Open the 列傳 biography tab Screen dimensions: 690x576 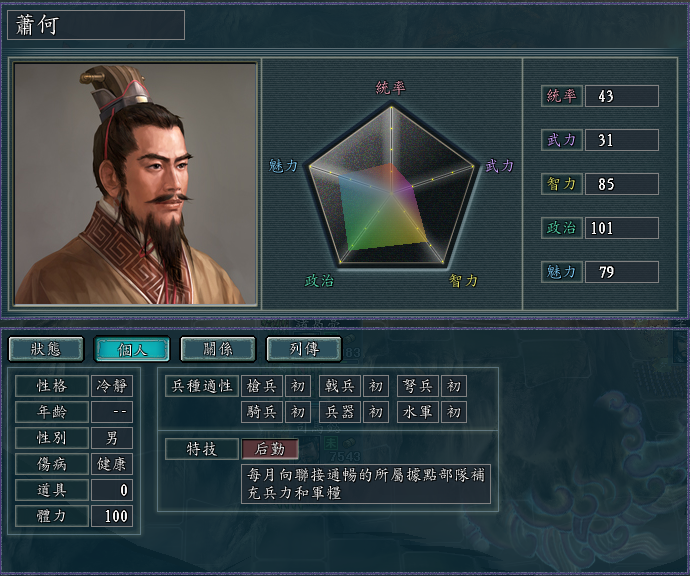(304, 350)
